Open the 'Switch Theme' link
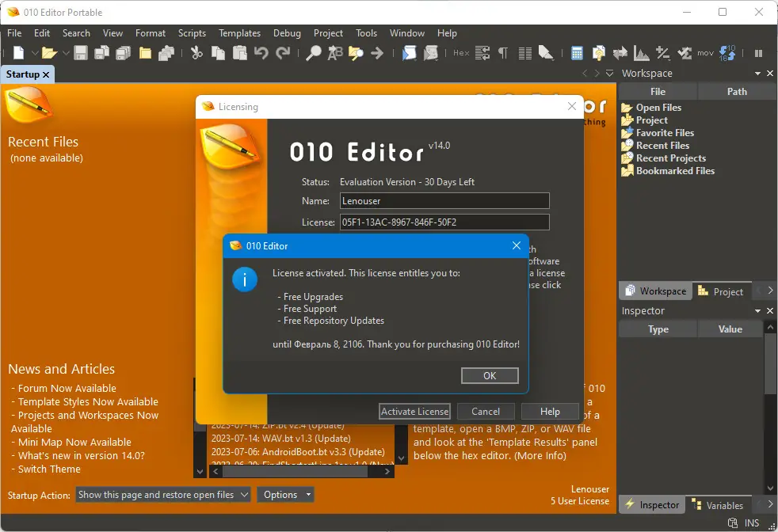778x532 pixels. click(x=49, y=469)
